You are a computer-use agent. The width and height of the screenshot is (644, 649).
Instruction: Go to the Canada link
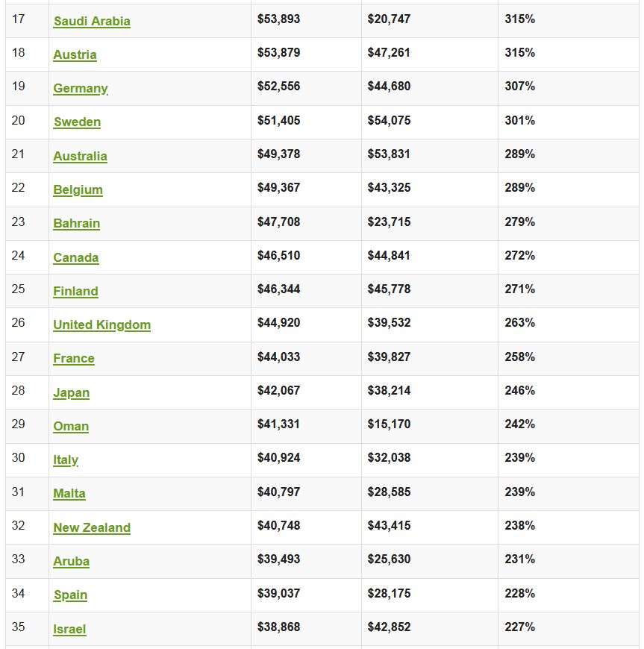(x=75, y=257)
